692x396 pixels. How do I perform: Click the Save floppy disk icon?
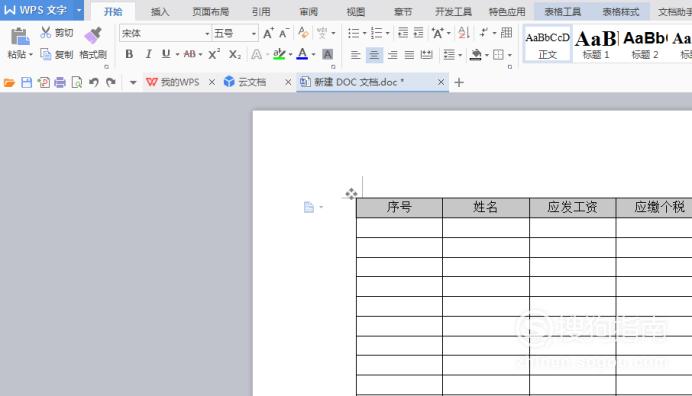(26, 83)
